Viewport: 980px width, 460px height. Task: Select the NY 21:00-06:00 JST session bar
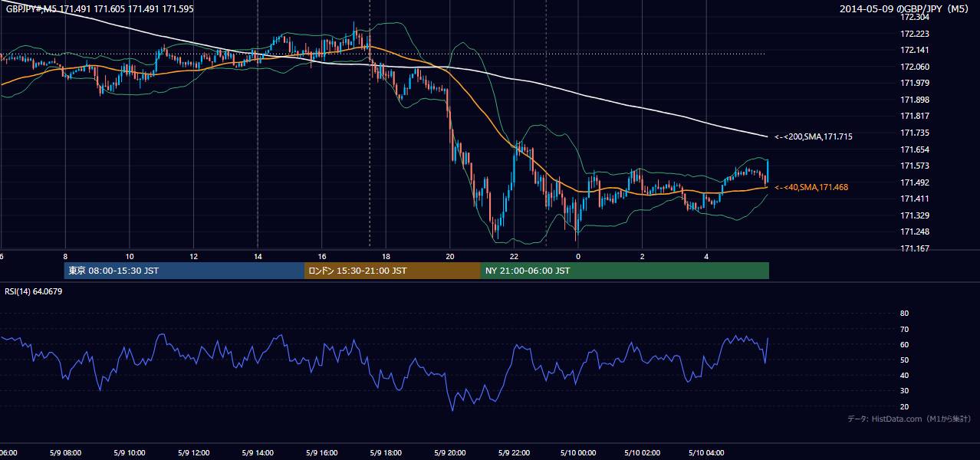625,271
